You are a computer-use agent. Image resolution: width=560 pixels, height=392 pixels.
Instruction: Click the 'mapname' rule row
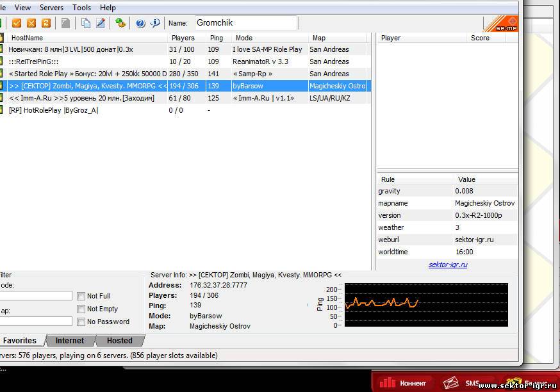coord(447,203)
